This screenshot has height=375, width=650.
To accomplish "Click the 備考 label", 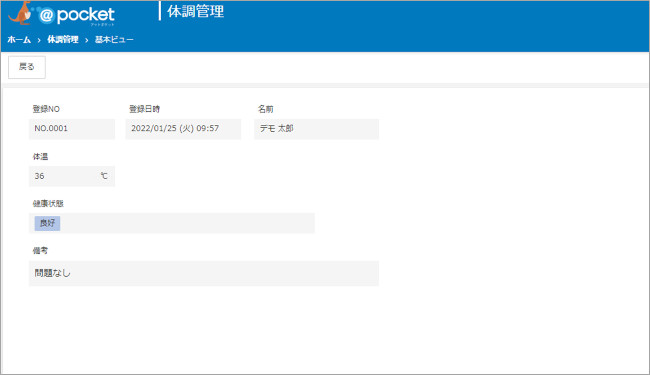I will coord(40,251).
